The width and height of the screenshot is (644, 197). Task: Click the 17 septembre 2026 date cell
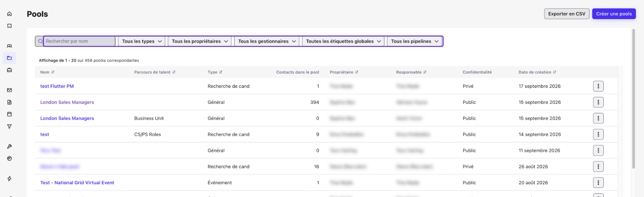point(540,86)
